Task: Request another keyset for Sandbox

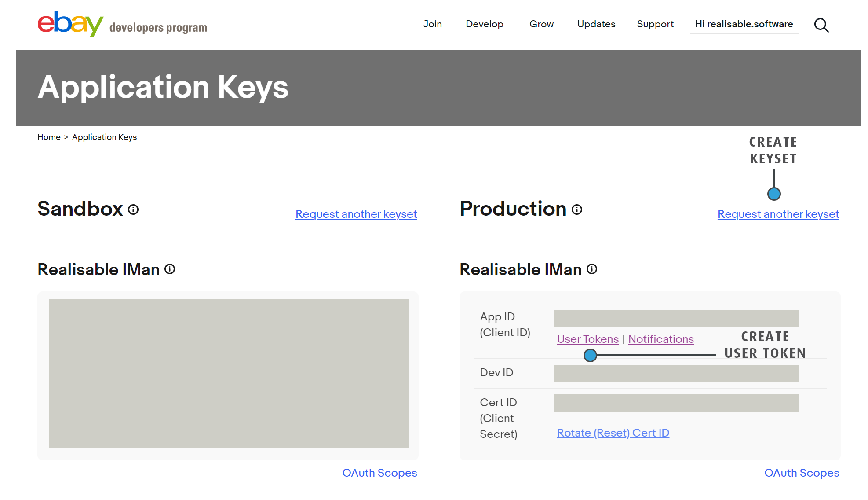Action: [356, 214]
